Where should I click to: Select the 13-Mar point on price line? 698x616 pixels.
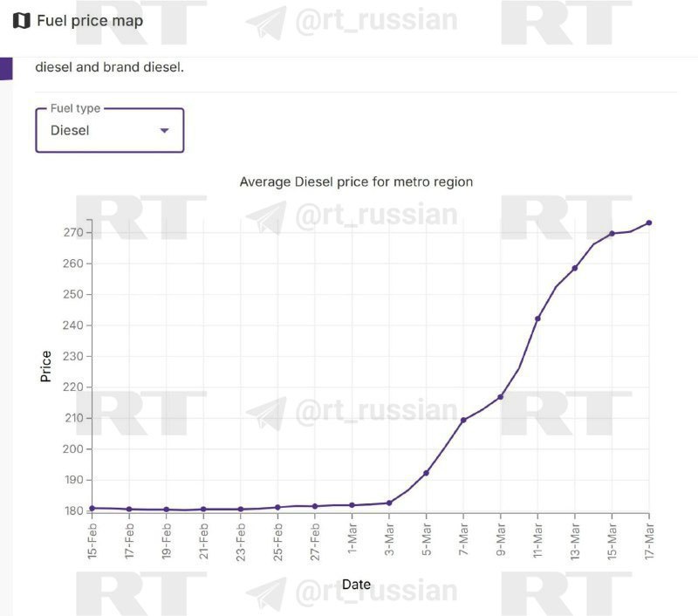[575, 268]
